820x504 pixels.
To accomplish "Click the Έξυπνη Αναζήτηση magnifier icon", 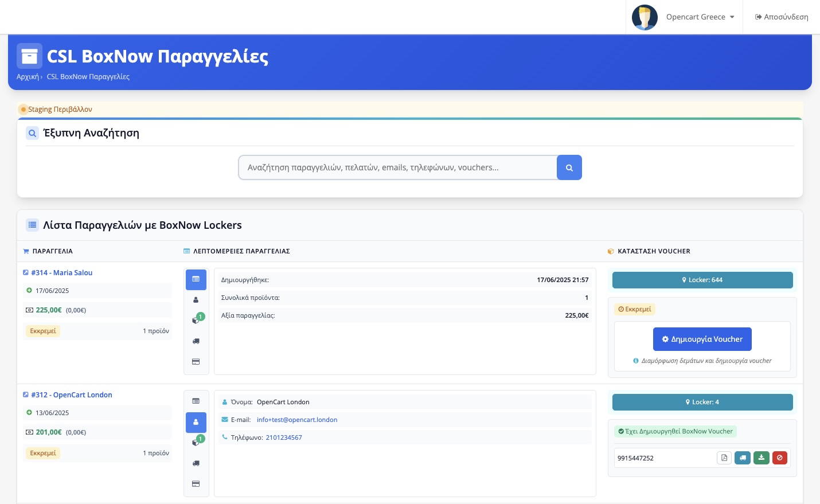I will (x=33, y=133).
